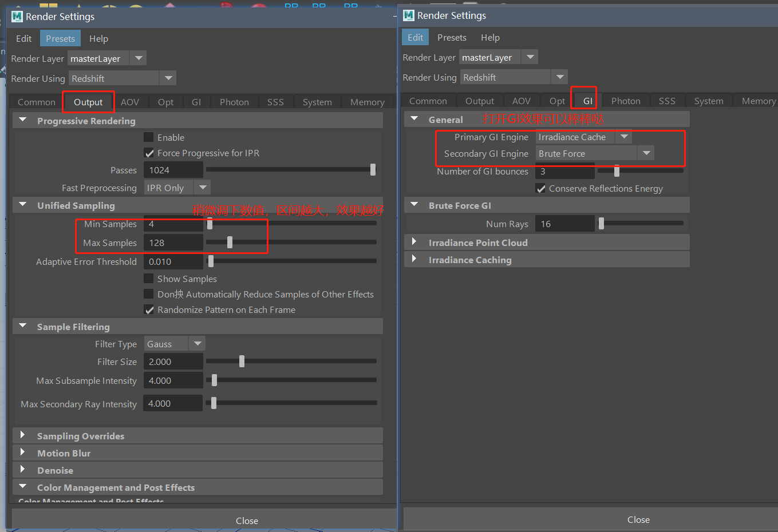Switch to the System tab in the Output settings window

(317, 102)
